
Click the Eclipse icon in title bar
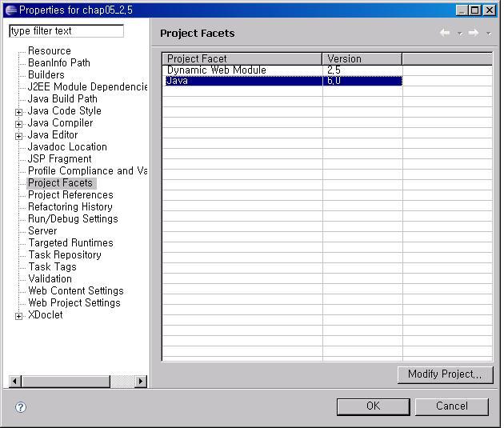[x=11, y=10]
